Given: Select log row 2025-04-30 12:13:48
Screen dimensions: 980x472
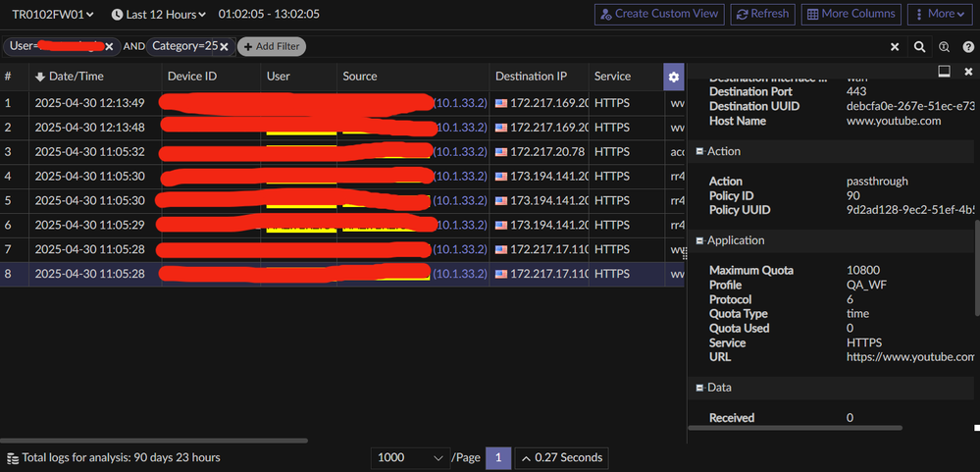Looking at the screenshot, I should coord(342,128).
